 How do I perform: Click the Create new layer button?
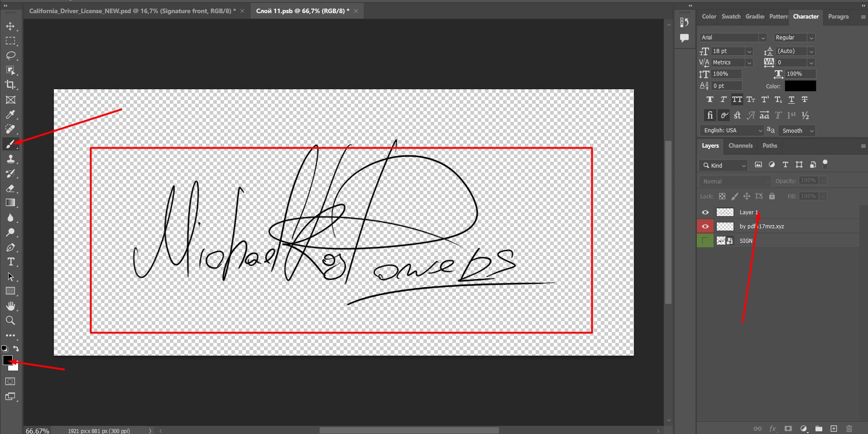[x=833, y=429]
